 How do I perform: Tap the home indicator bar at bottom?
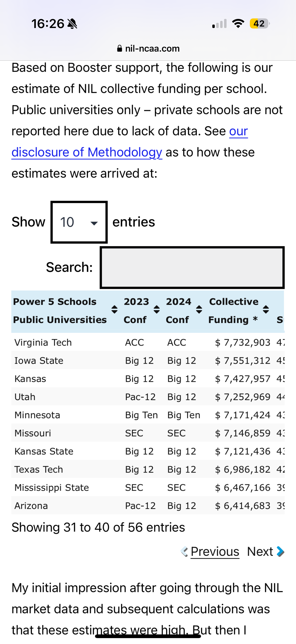click(x=148, y=636)
